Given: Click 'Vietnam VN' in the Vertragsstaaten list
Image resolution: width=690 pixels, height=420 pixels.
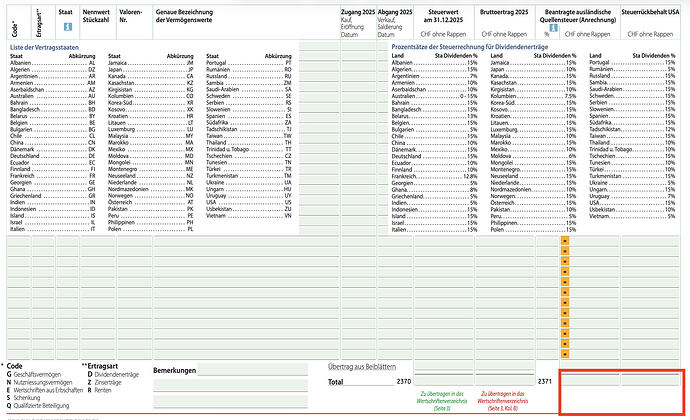Looking at the screenshot, I should coord(249,216).
